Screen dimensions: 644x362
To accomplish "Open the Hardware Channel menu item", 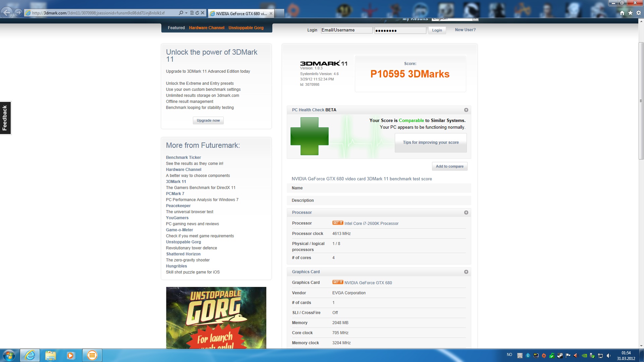I will point(207,28).
